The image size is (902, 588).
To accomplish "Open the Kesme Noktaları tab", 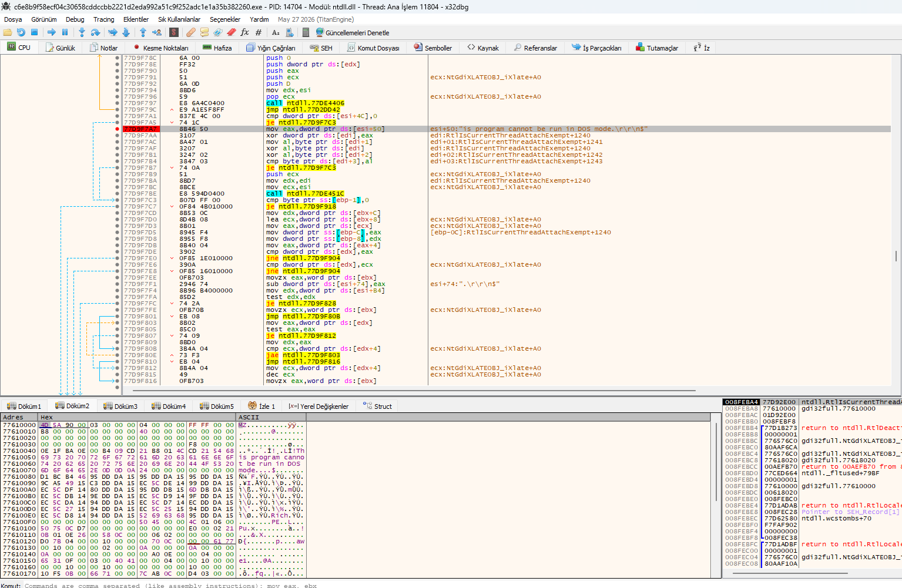I will (x=160, y=48).
